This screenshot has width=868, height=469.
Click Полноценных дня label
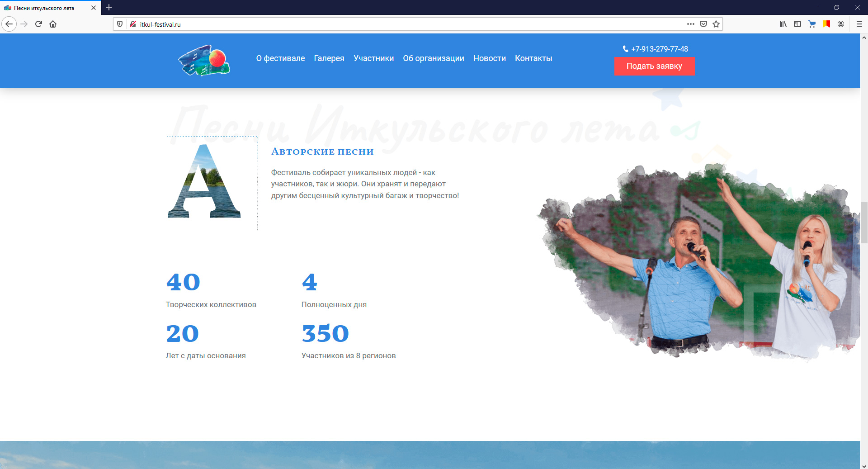(334, 305)
